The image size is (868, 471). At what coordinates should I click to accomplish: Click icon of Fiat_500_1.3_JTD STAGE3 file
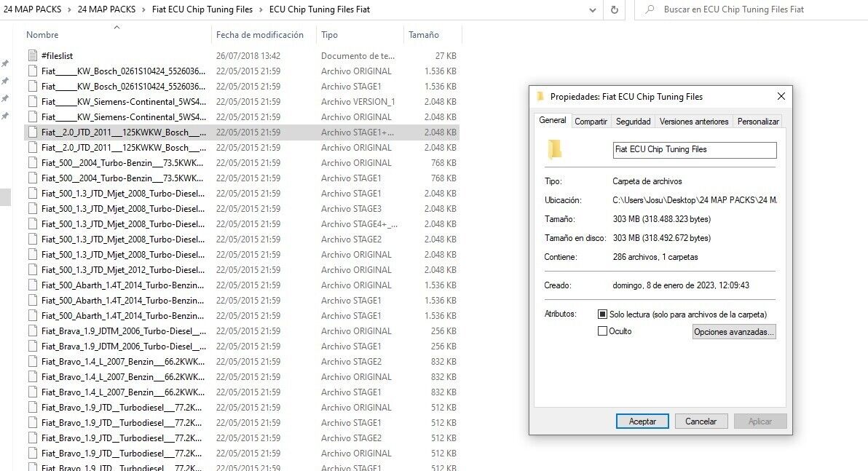pyautogui.click(x=33, y=209)
